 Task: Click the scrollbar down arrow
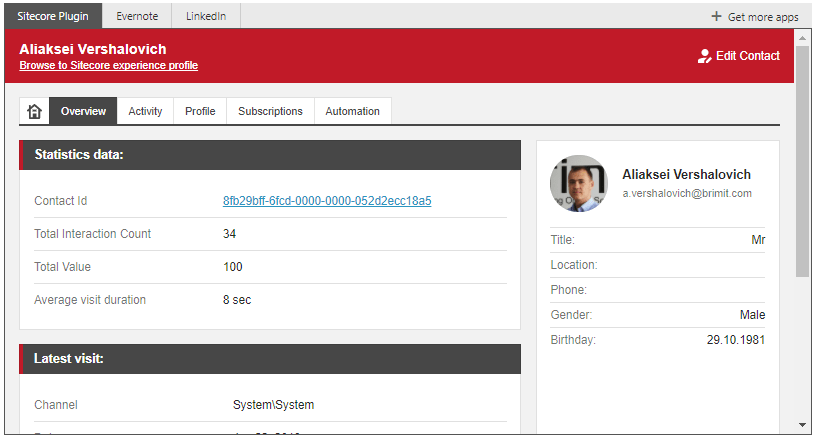click(x=802, y=425)
